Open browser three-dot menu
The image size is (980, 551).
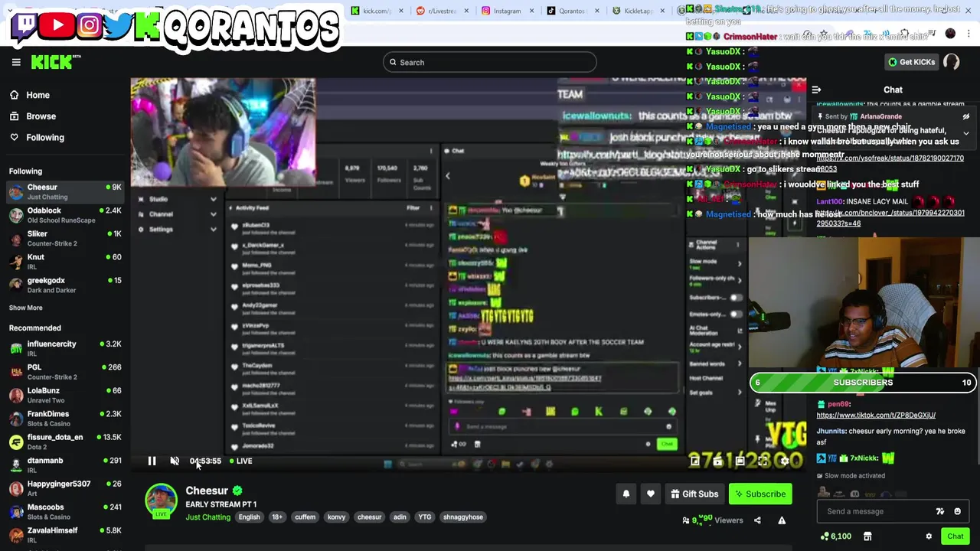pos(969,34)
